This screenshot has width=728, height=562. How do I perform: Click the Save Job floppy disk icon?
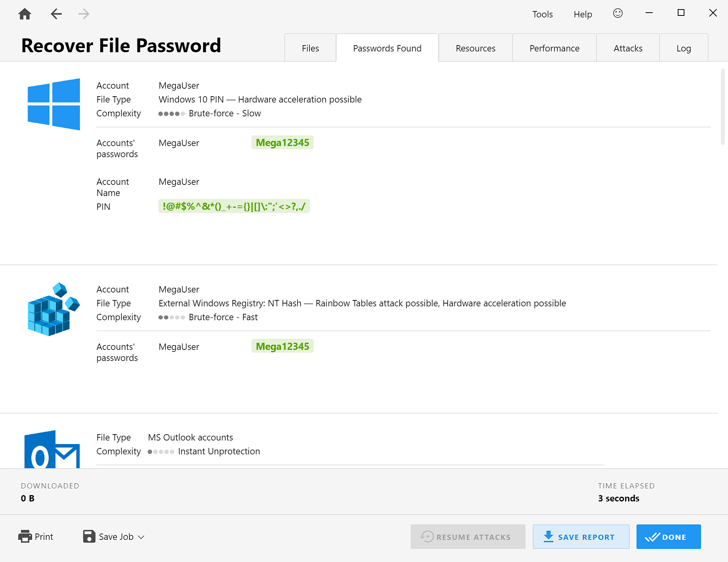(x=89, y=536)
